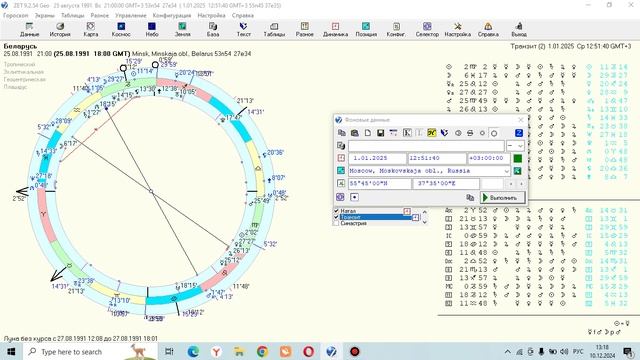The image size is (640, 360).
Task: Expand the Moscow city dropdown
Action: [x=507, y=171]
